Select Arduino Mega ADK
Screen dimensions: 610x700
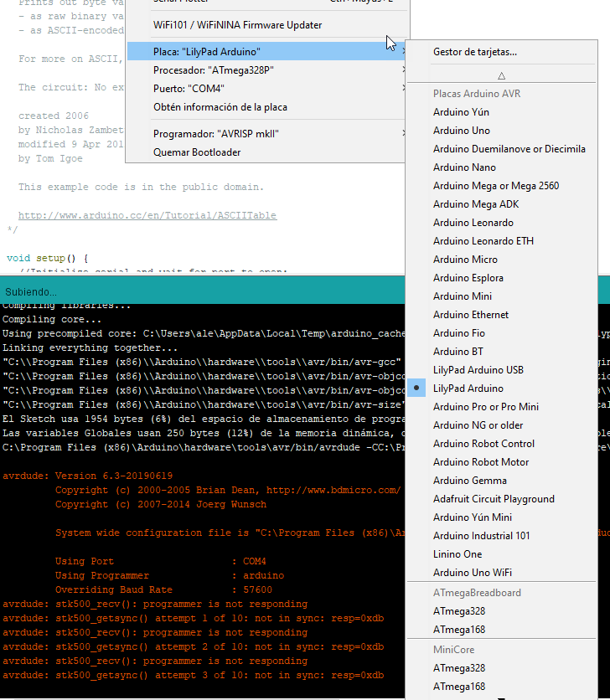click(501, 204)
